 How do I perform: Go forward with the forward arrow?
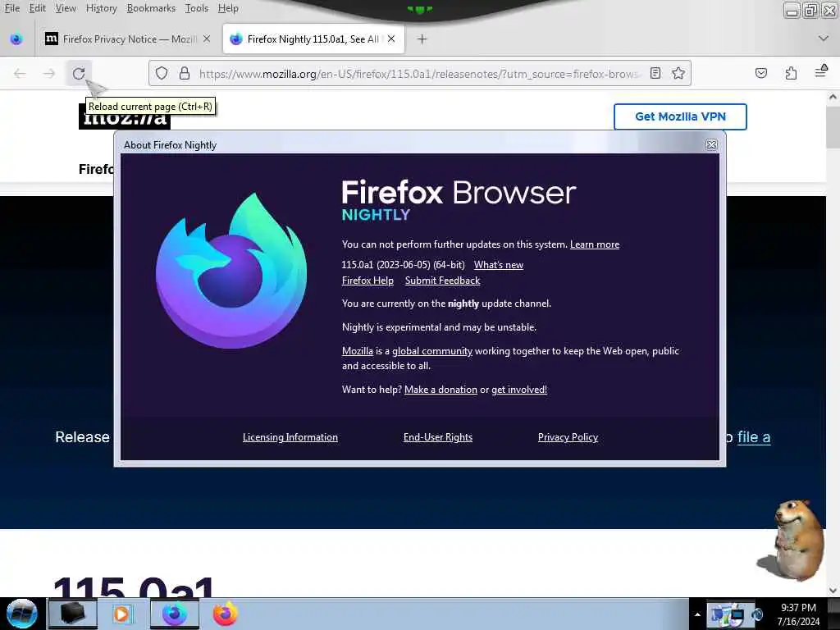49,73
